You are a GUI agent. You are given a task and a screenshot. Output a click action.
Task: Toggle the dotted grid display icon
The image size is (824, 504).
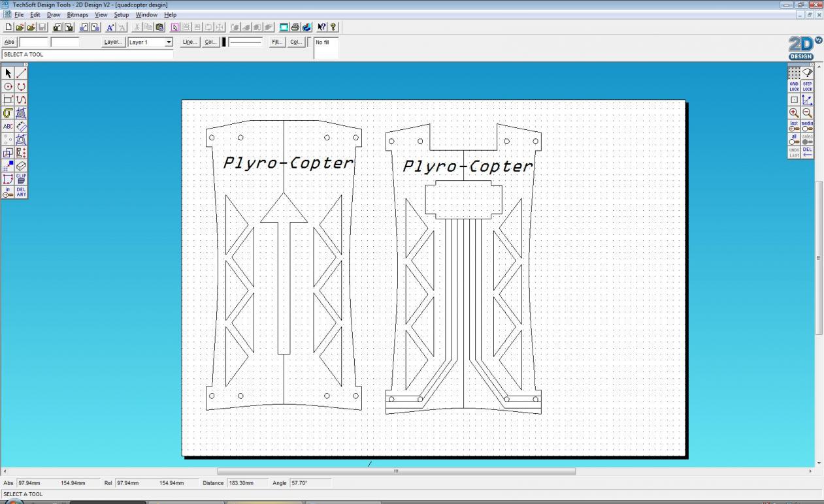point(794,73)
